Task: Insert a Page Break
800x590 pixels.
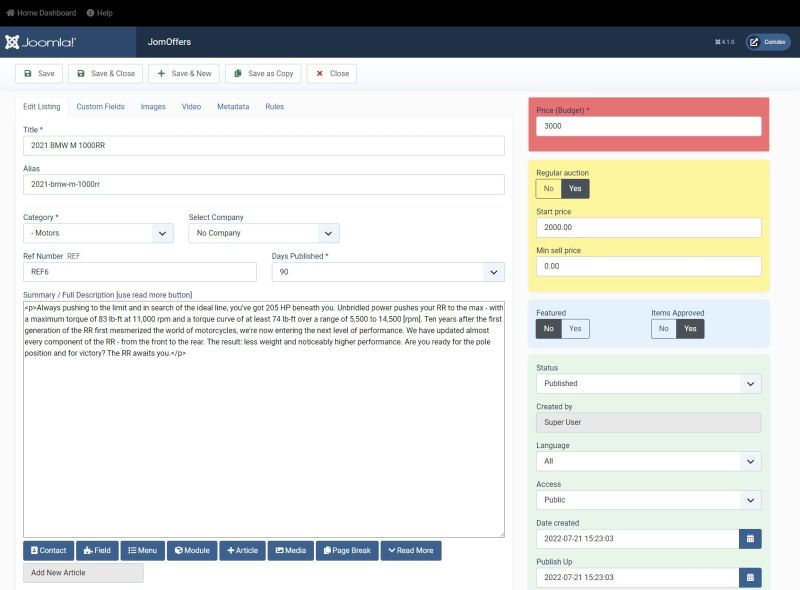Action: click(347, 550)
